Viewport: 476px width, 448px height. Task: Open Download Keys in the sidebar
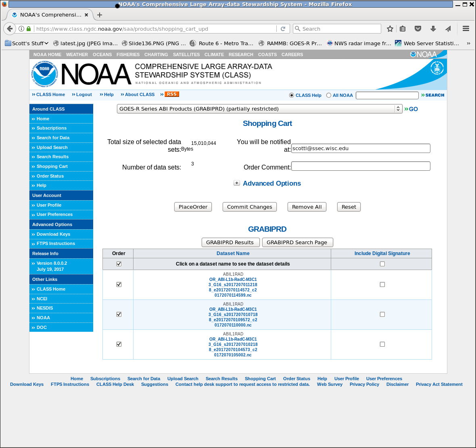[53, 234]
